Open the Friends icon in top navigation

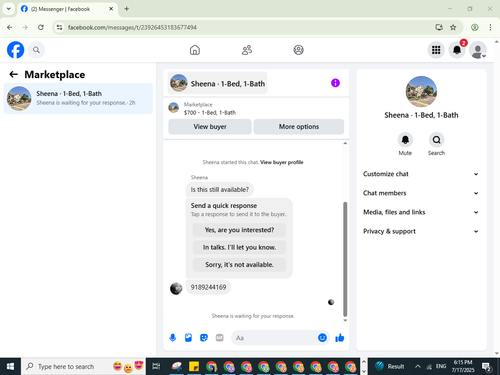point(247,50)
